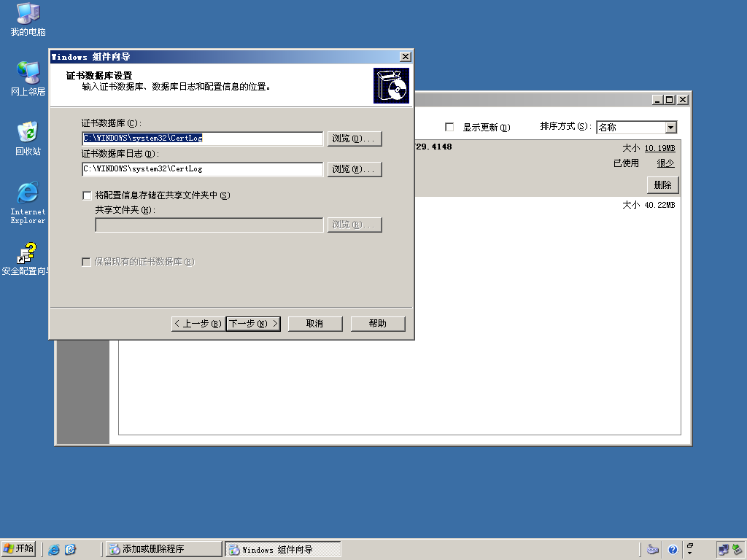Check the preserve existing certificate database (保留现有的证书数据库) box

click(86, 262)
